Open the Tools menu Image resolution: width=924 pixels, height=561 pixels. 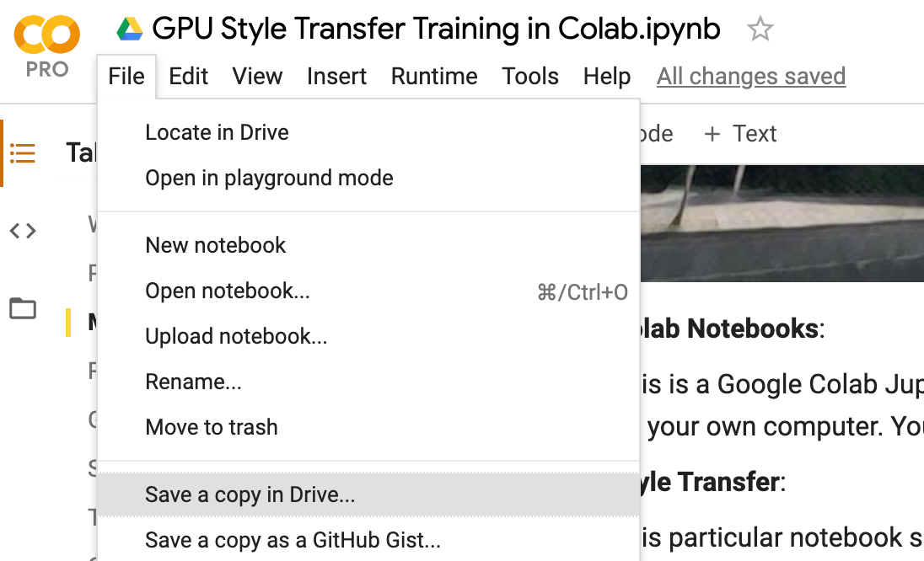pos(529,76)
